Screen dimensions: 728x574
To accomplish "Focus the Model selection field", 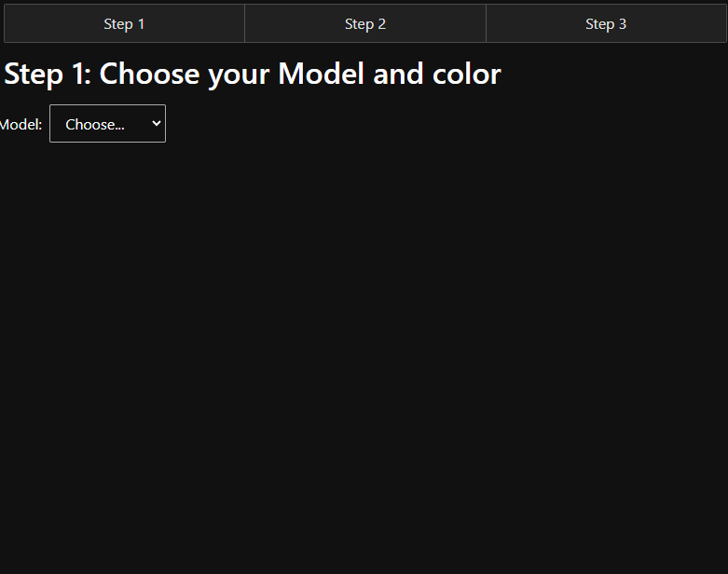I will point(107,124).
